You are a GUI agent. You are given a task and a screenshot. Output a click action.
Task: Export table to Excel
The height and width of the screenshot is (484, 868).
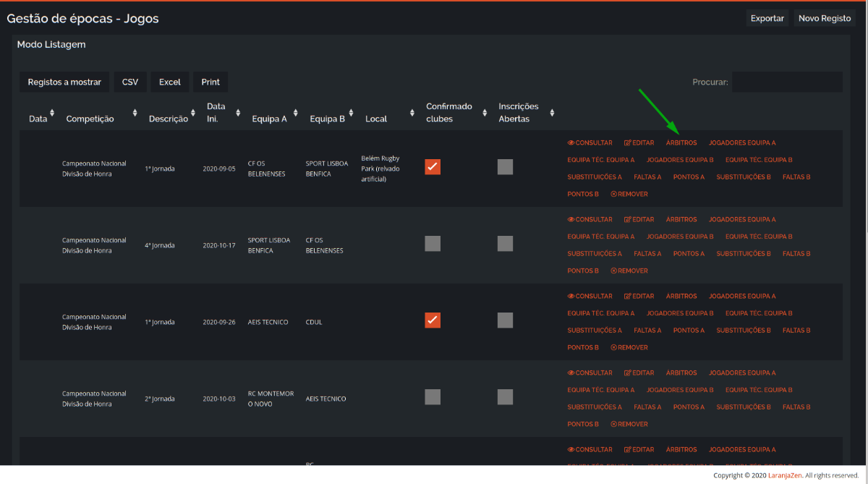point(170,82)
